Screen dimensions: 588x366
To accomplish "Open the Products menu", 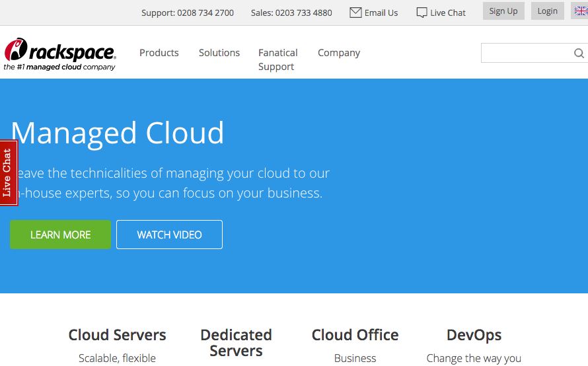I will pos(159,53).
